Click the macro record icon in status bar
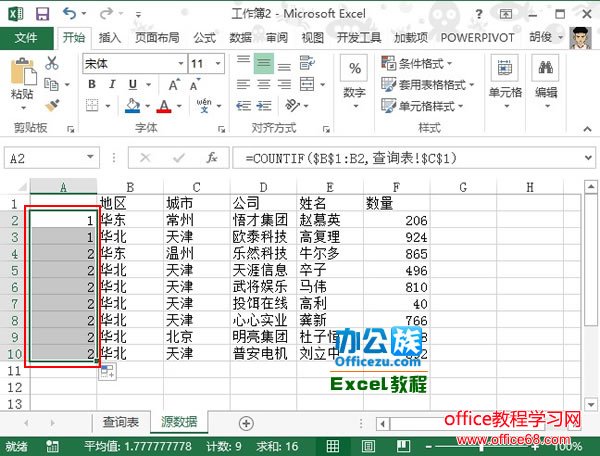The height and width of the screenshot is (456, 600). pyautogui.click(x=52, y=446)
